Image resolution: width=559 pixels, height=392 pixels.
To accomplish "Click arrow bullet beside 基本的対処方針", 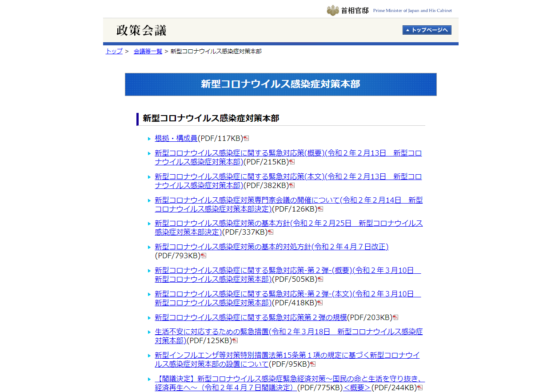I will [149, 247].
